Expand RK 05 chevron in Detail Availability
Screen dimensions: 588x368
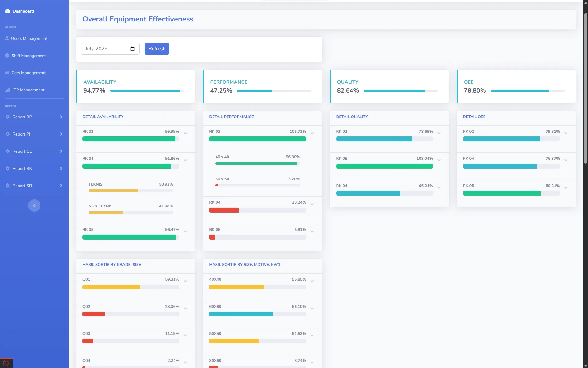[x=185, y=232]
